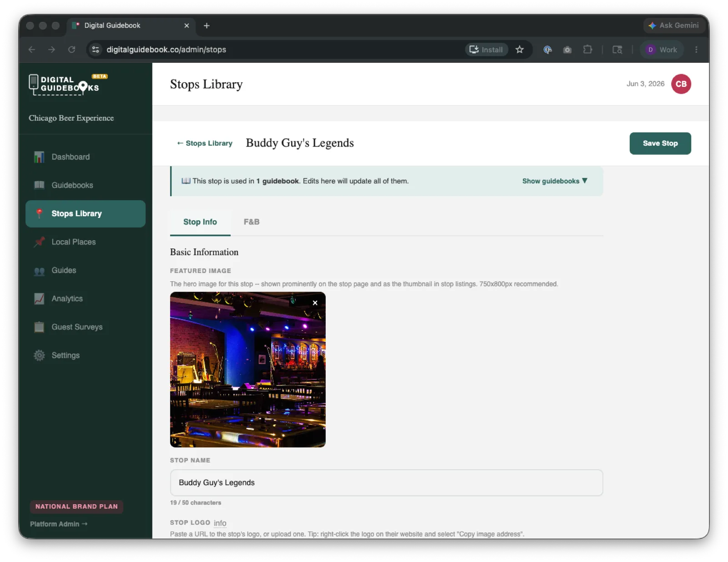Open Guides in the sidebar
The height and width of the screenshot is (562, 728).
(86, 270)
